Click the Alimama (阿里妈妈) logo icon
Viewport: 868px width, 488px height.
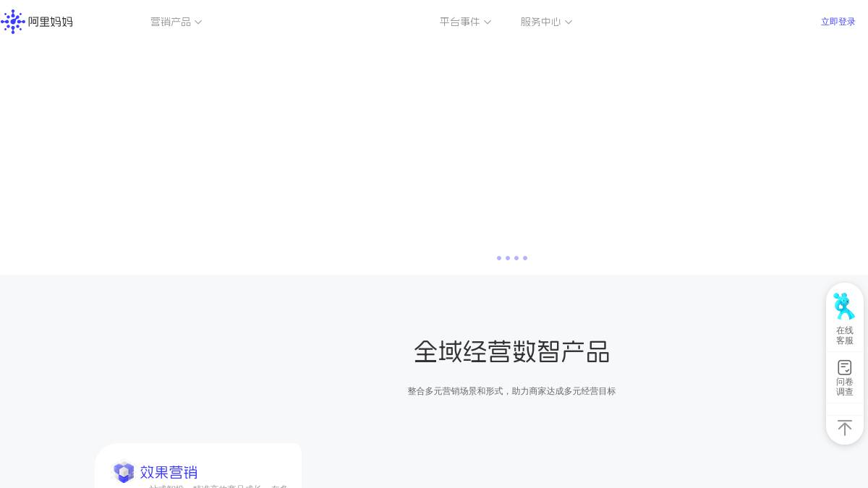click(x=13, y=22)
